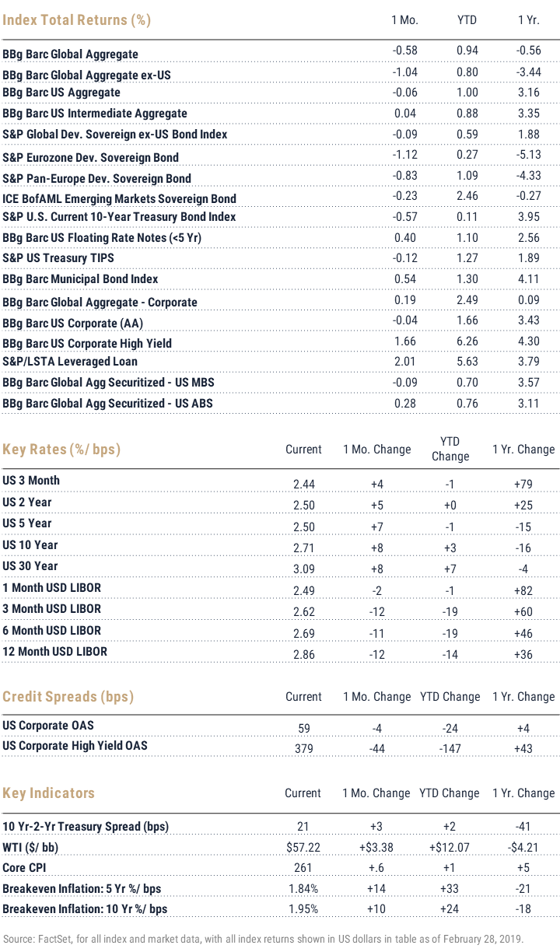Select the BBg Barc Global Aggregate row label

click(71, 54)
